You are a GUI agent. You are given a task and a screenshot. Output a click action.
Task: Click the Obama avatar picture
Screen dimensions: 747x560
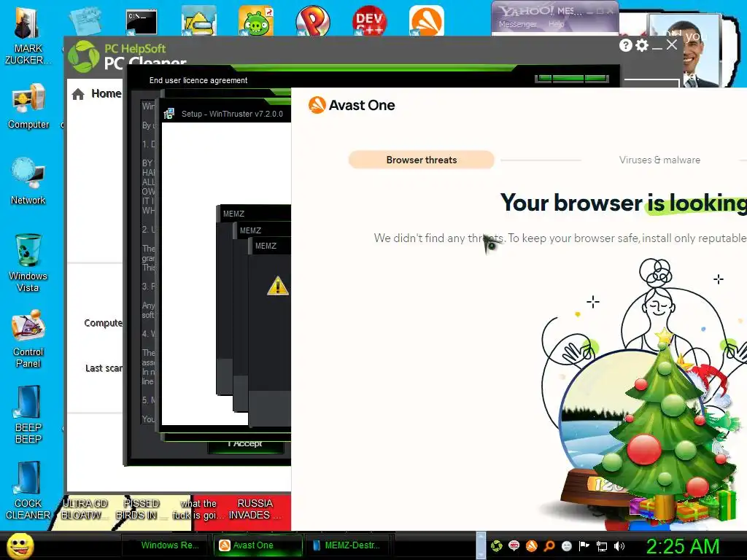[684, 50]
